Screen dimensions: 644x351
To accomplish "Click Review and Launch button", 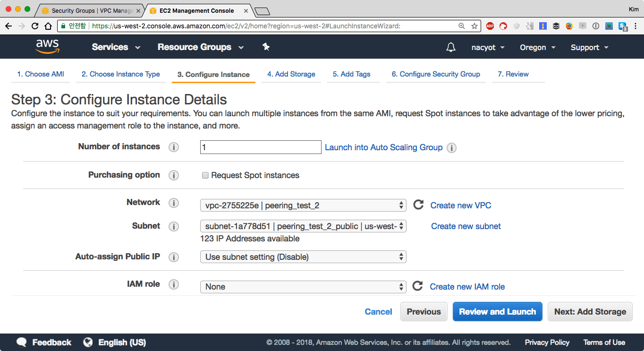I will [497, 312].
